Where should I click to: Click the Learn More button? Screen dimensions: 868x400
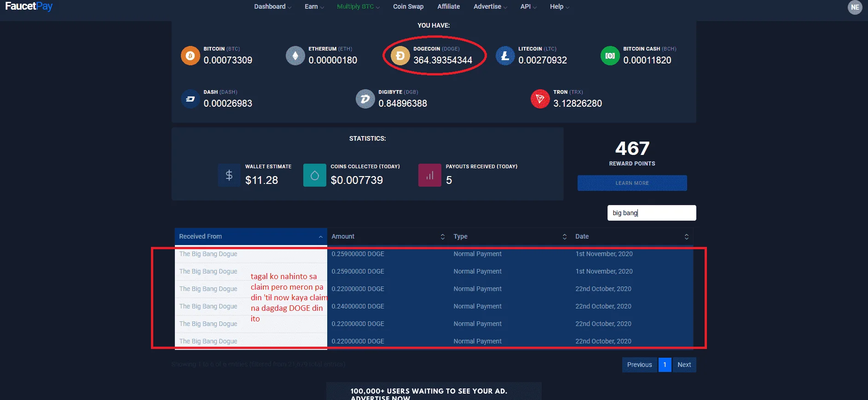(632, 183)
